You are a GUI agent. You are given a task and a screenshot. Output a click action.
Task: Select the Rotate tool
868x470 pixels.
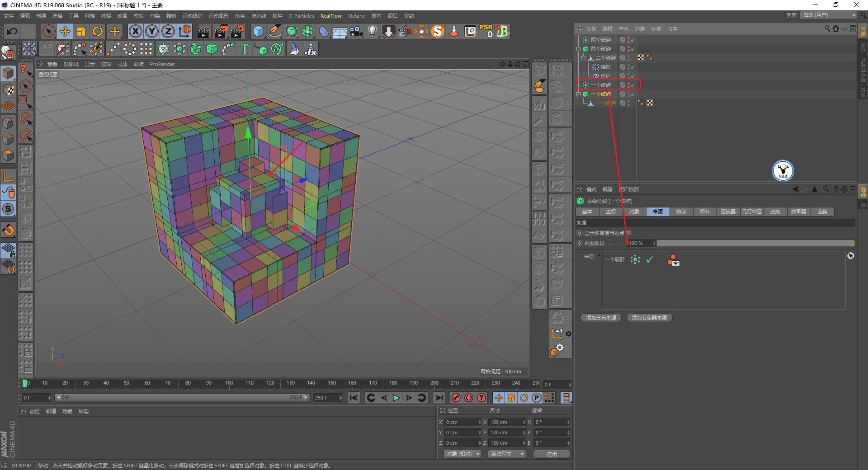click(x=98, y=31)
